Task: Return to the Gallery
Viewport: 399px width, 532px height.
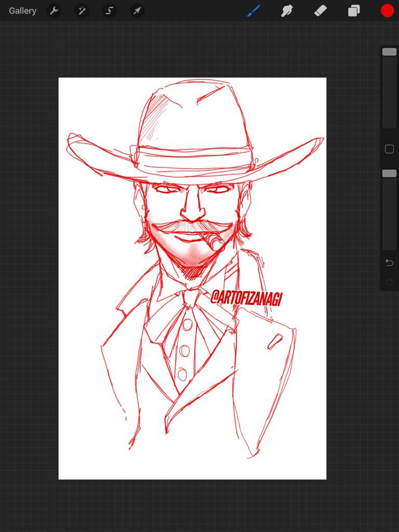Action: click(x=22, y=11)
